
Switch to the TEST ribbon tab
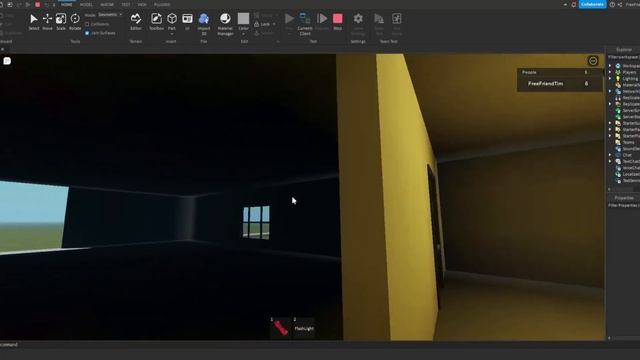(126, 4)
